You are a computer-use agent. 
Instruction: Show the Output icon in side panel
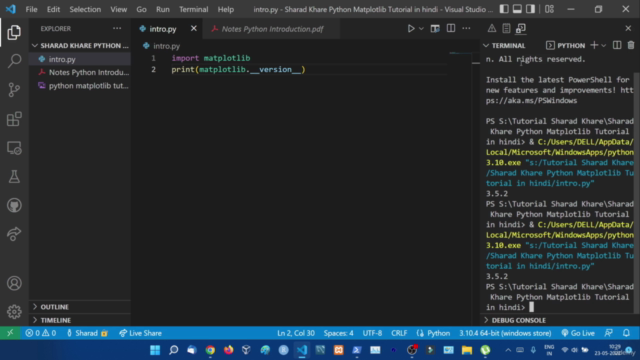click(506, 28)
